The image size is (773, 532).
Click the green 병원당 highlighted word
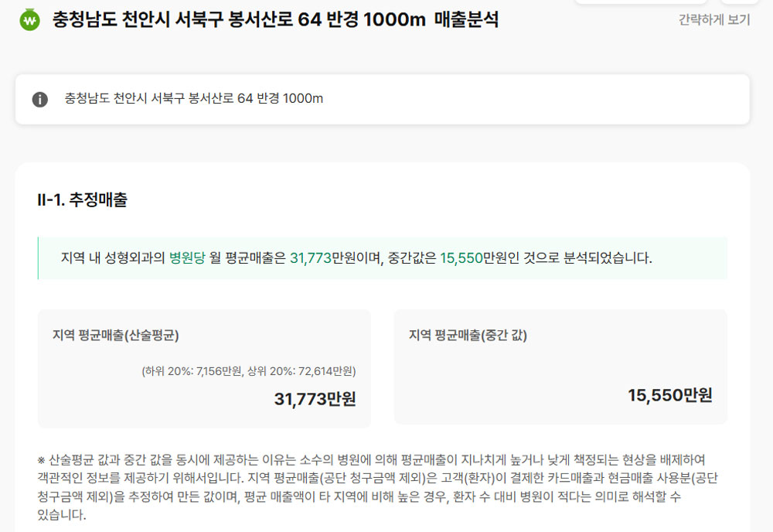tap(187, 257)
